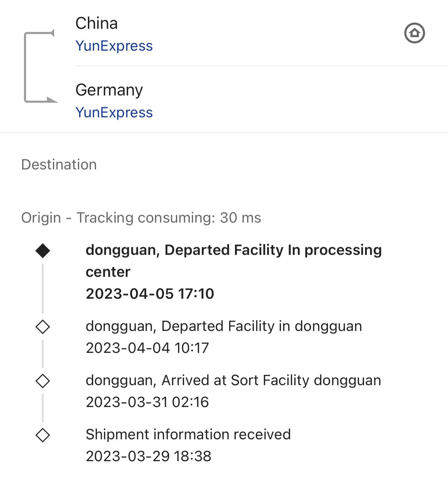Click the 2023-04-04 10:17 timestamp

(147, 348)
